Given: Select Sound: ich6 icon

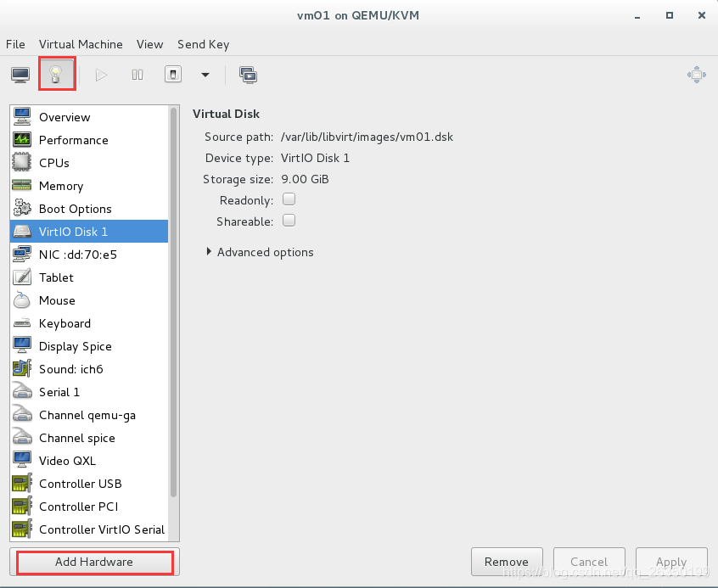Looking at the screenshot, I should point(22,368).
